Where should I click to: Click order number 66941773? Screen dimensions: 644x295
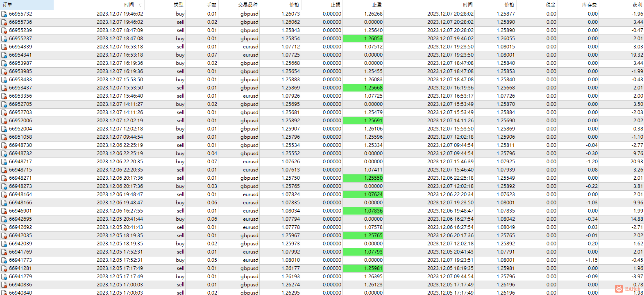(x=20, y=260)
